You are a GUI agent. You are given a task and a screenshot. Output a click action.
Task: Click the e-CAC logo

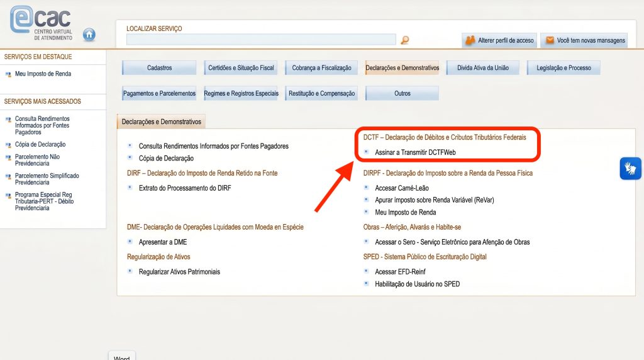click(41, 23)
